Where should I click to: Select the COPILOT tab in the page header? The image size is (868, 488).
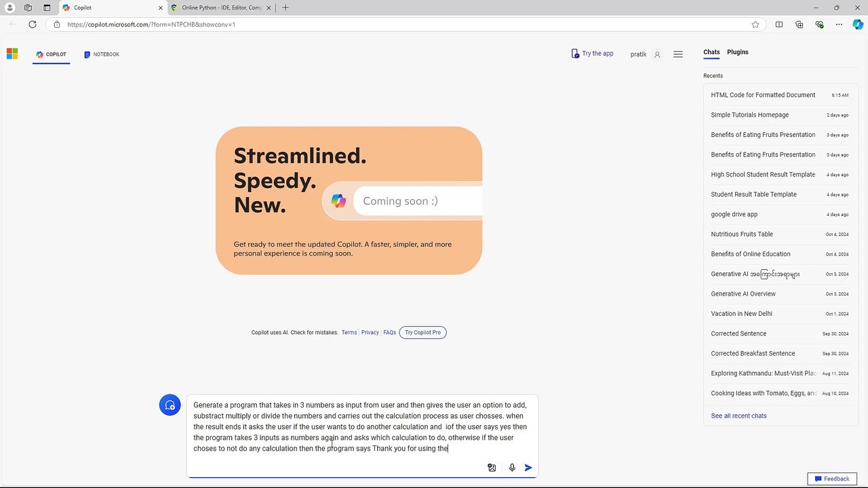click(52, 54)
